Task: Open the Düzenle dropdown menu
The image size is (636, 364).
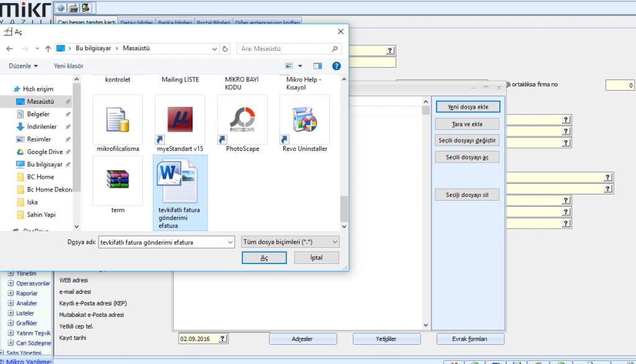Action: pyautogui.click(x=24, y=66)
